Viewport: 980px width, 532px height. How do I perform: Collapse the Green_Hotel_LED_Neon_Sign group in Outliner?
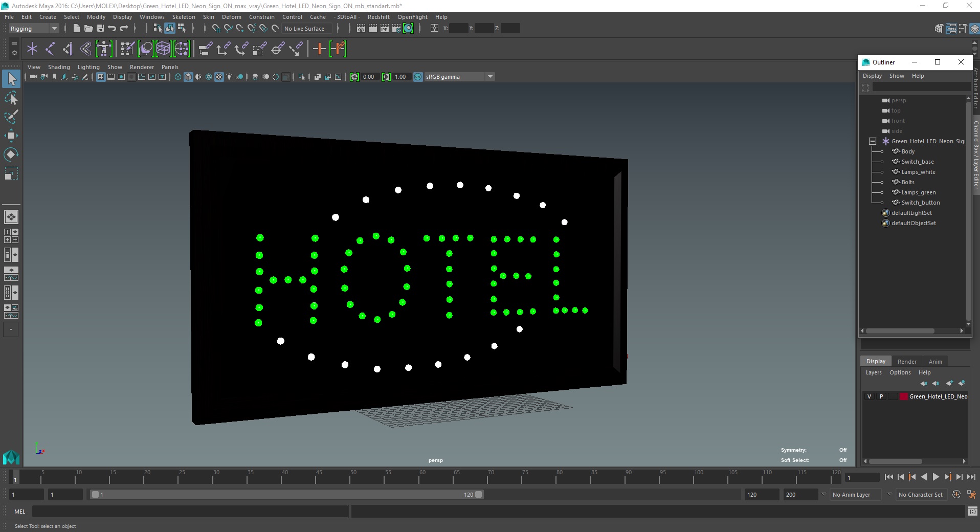873,141
